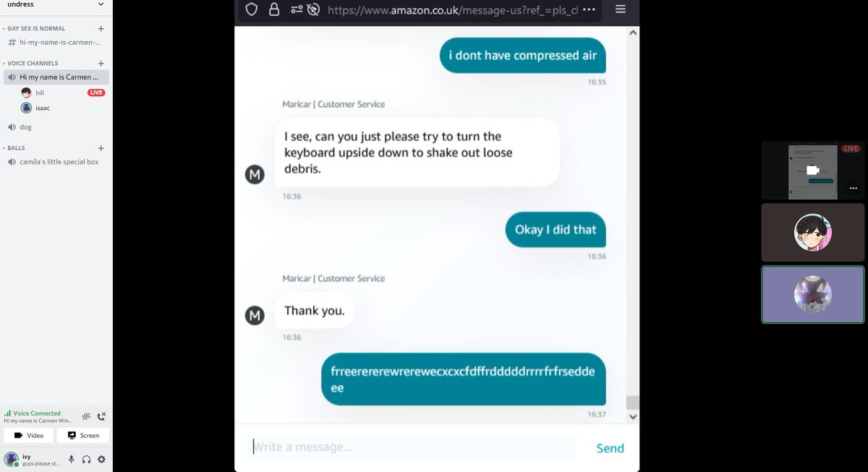Open Discord user settings gear
The image size is (868, 472).
(x=101, y=459)
